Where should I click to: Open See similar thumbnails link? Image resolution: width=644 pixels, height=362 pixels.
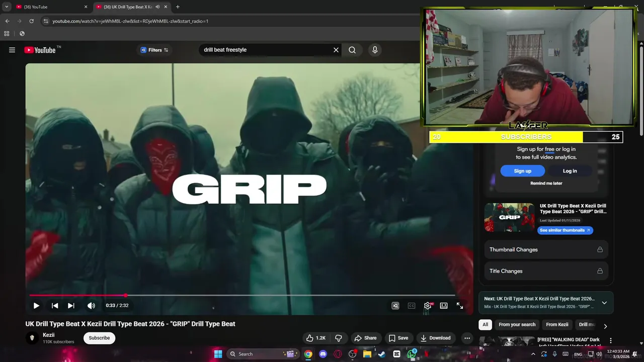[565, 230]
